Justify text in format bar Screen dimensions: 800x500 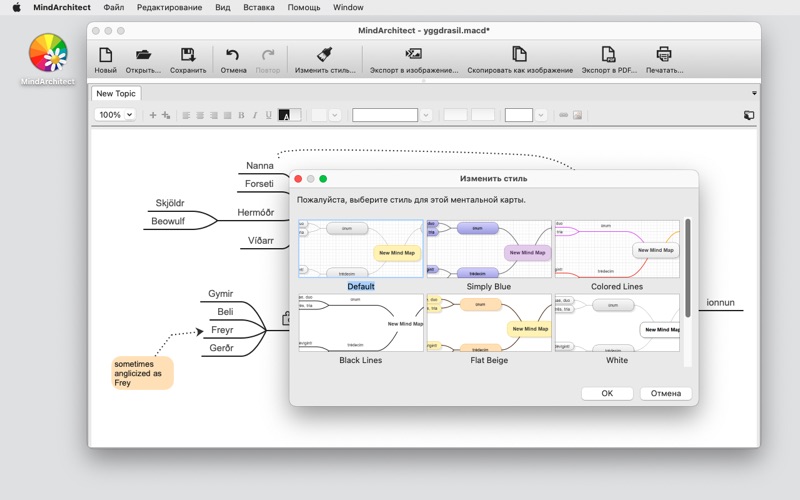click(228, 115)
